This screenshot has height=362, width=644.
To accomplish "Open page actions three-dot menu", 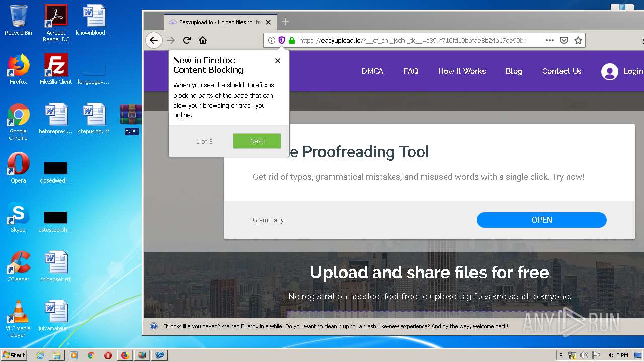I will click(550, 40).
